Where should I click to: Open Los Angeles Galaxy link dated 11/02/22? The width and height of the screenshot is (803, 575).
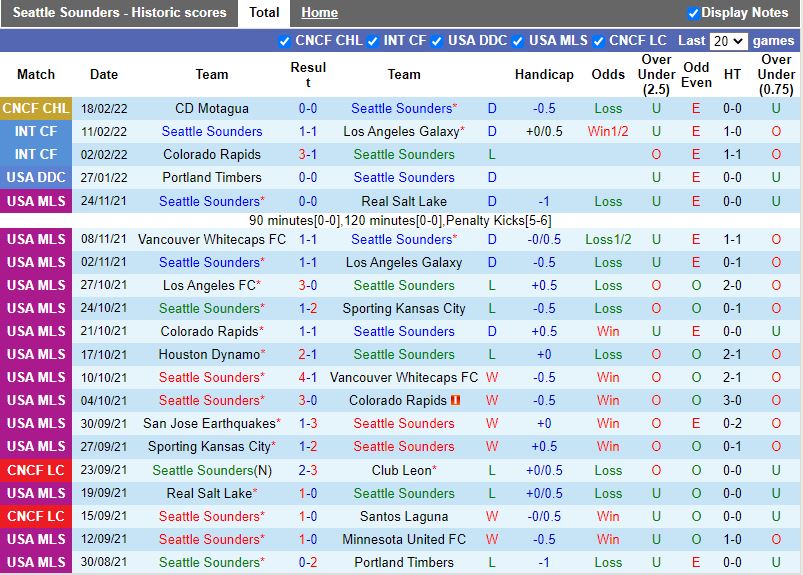404,132
